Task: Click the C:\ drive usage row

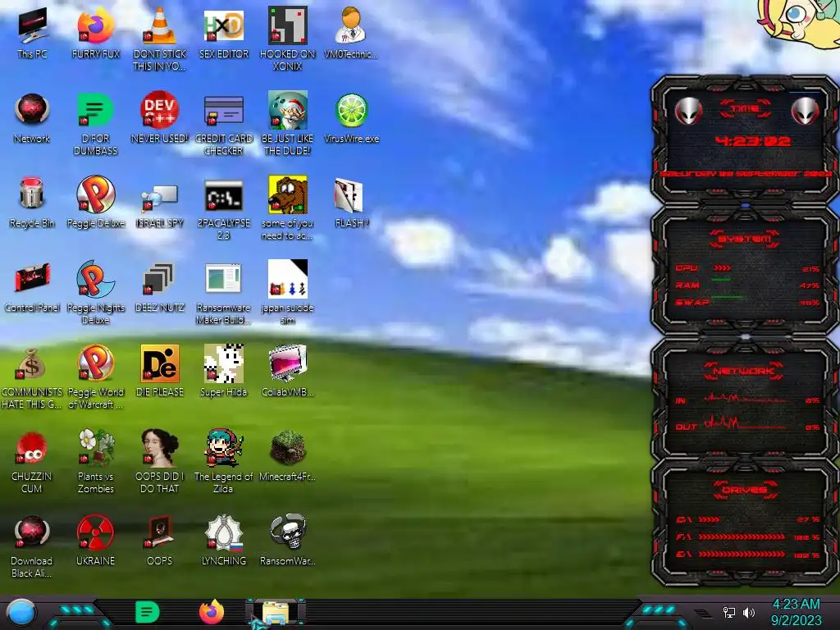Action: click(x=748, y=519)
